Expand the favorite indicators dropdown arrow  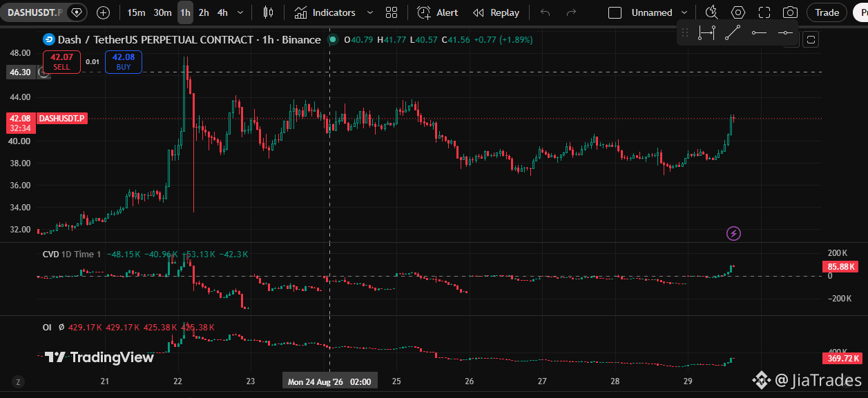[369, 12]
